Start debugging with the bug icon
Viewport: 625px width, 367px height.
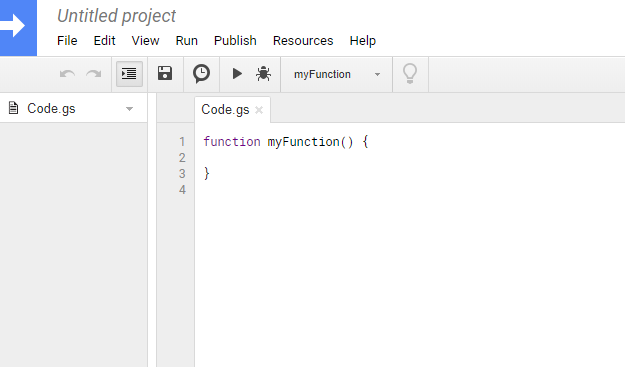pyautogui.click(x=263, y=74)
